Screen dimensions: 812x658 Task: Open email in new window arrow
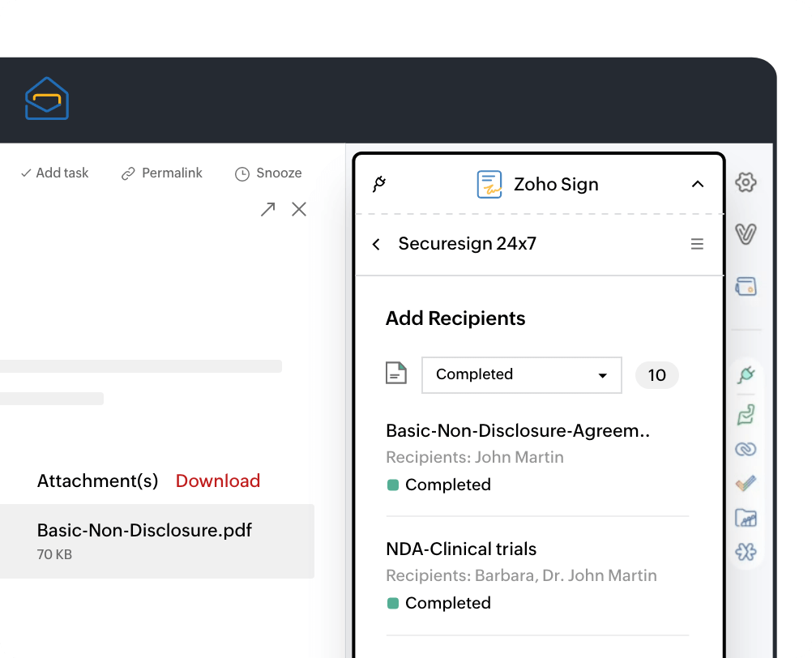[267, 209]
